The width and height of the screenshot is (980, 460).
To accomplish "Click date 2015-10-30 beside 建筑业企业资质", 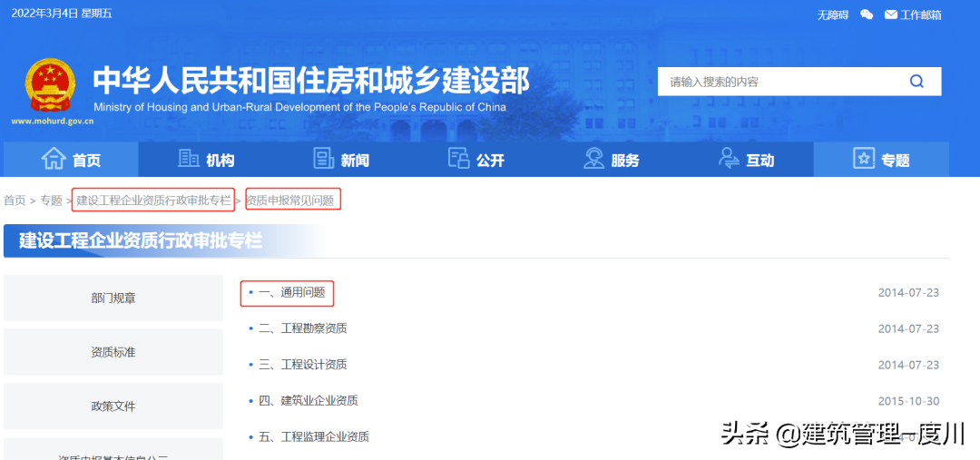I will pyautogui.click(x=908, y=401).
